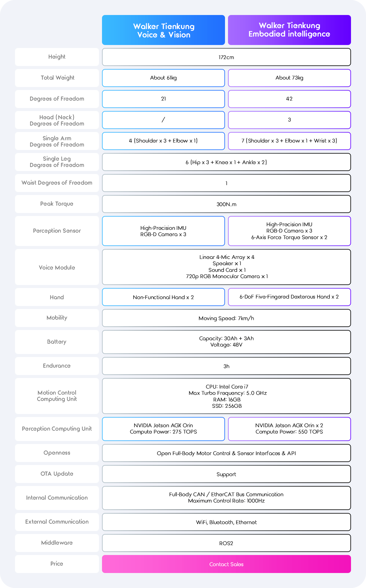366x588 pixels.
Task: Click the About 73kg weight cell
Action: click(x=289, y=78)
